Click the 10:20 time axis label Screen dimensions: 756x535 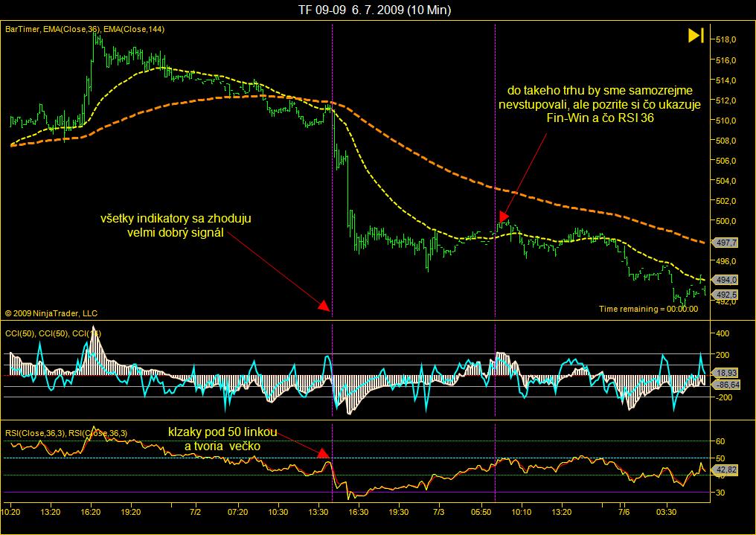(x=10, y=512)
